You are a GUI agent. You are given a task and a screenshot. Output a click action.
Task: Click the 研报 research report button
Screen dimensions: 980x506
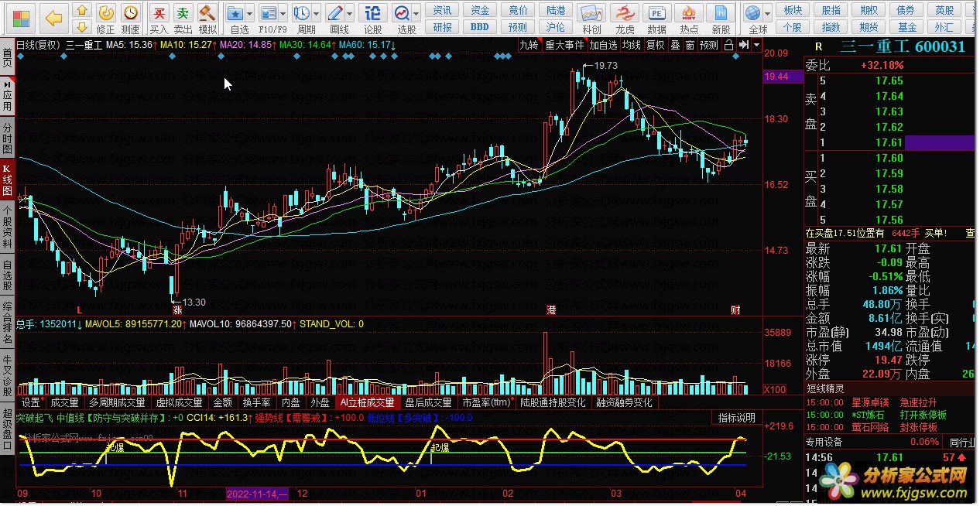443,27
